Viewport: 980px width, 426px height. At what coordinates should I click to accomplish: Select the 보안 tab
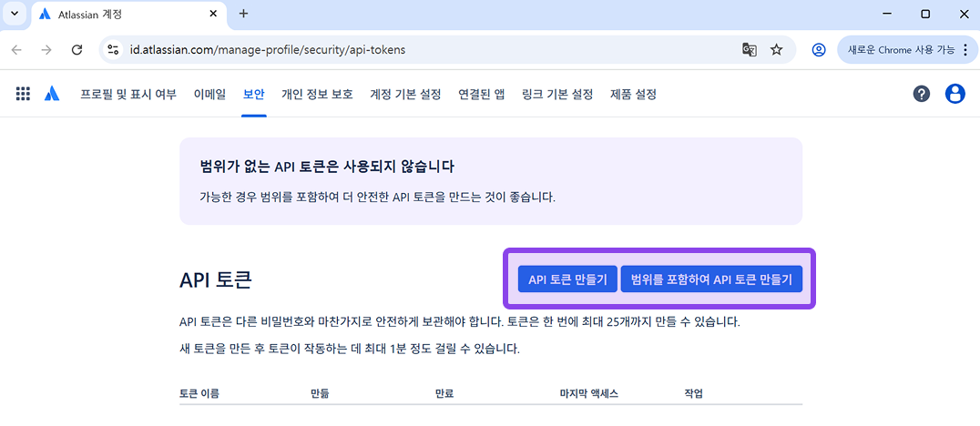254,95
